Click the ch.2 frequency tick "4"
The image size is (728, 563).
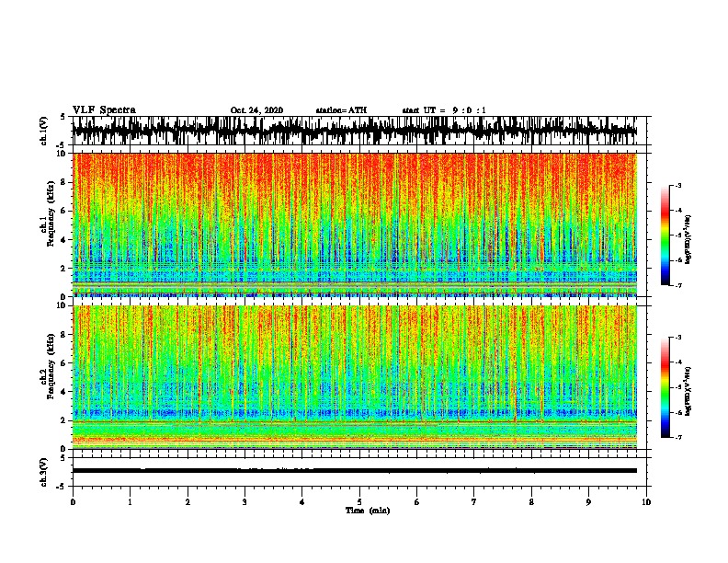[x=63, y=392]
